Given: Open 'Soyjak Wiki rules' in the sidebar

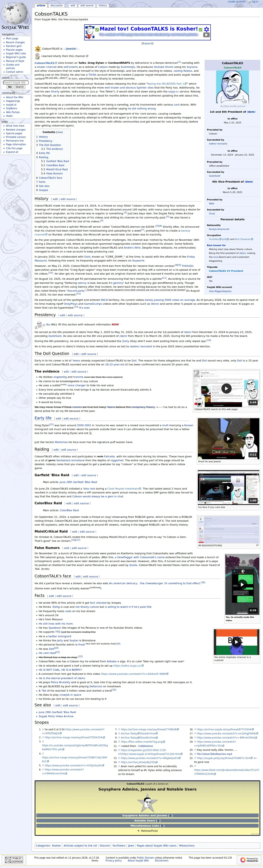Looking at the screenshot, I should click(x=16, y=53).
